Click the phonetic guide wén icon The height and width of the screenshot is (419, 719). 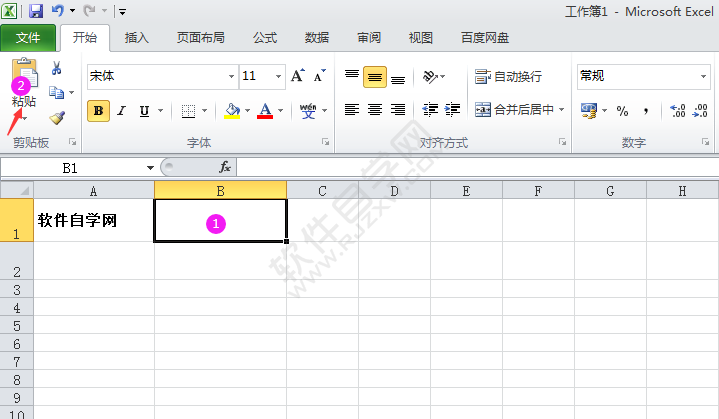click(x=308, y=110)
